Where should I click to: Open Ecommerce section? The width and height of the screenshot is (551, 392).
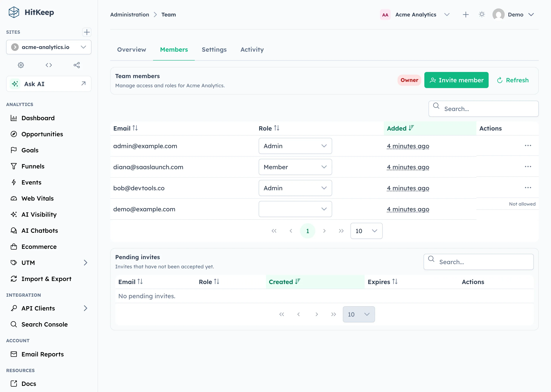click(x=49, y=247)
